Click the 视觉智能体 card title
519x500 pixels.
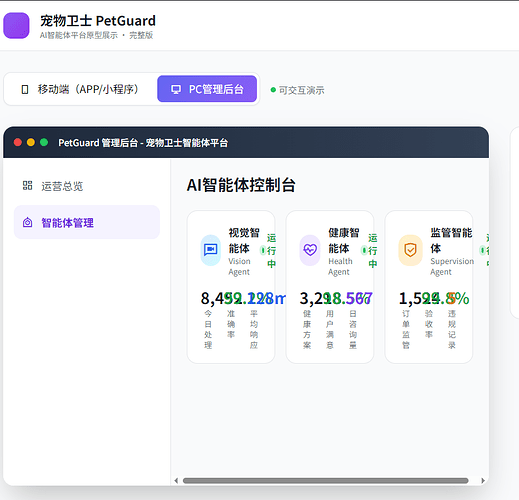coord(244,240)
